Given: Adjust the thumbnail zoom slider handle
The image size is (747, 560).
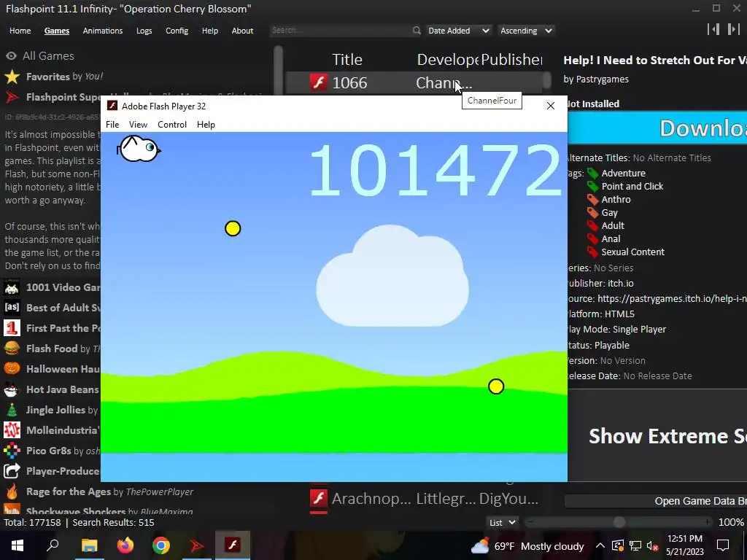Looking at the screenshot, I should pos(619,522).
